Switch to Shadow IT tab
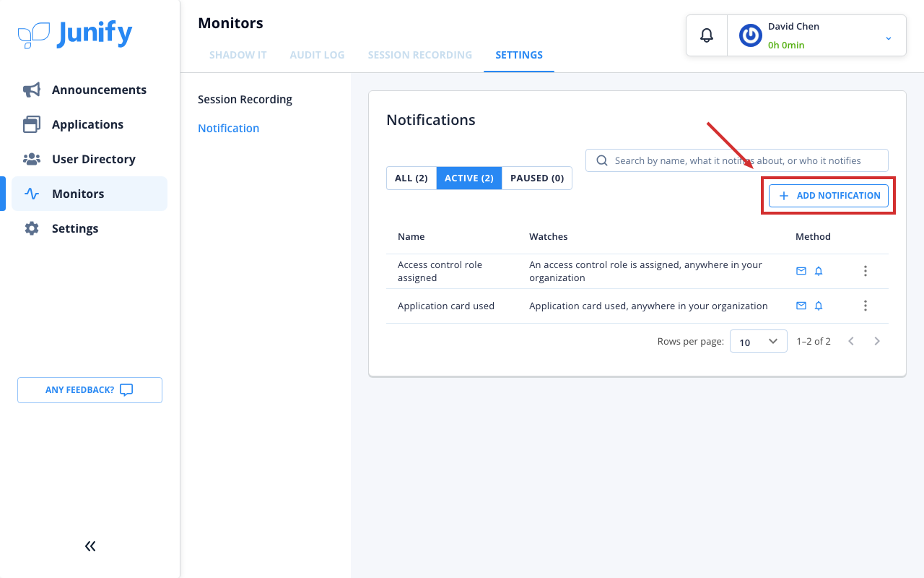 238,55
